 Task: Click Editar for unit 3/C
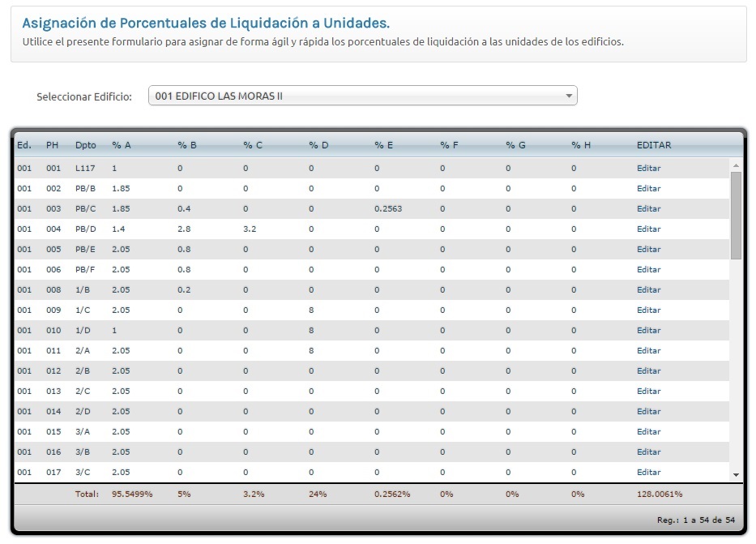(x=648, y=472)
